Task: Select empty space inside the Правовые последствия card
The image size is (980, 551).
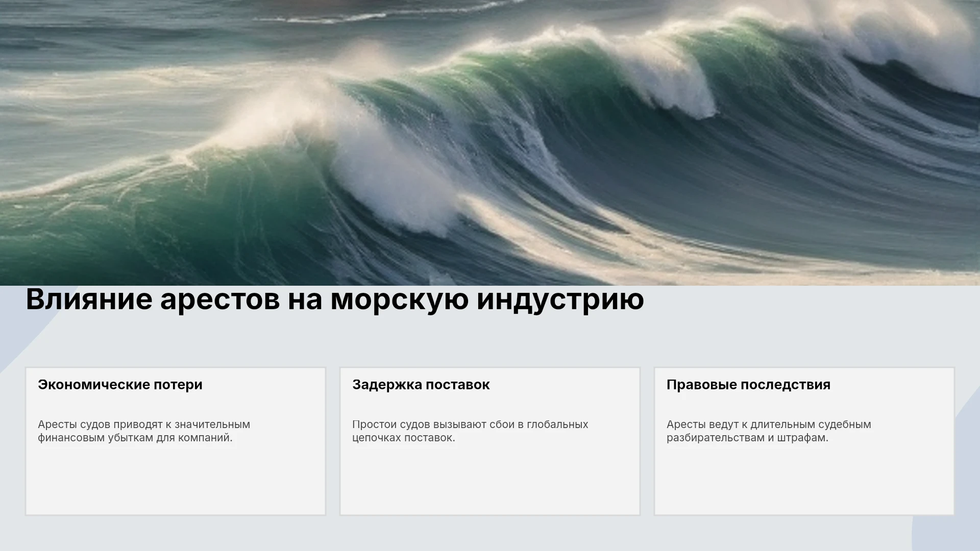Action: coord(804,482)
